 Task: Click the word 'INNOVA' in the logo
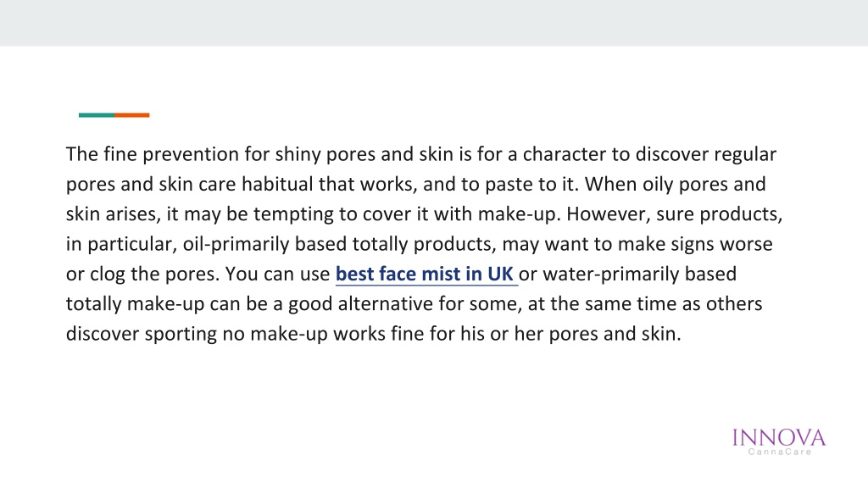coord(779,438)
